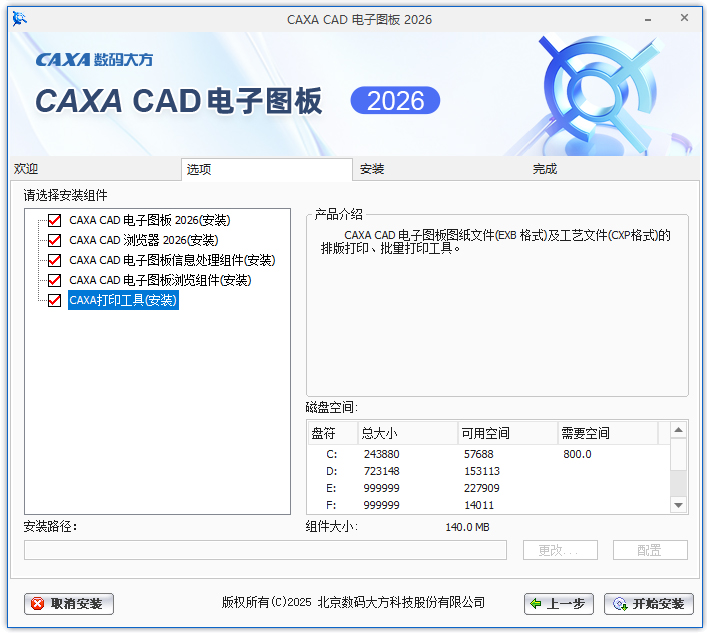The image size is (707, 633).
Task: Click 总大小 column header
Action: point(408,433)
